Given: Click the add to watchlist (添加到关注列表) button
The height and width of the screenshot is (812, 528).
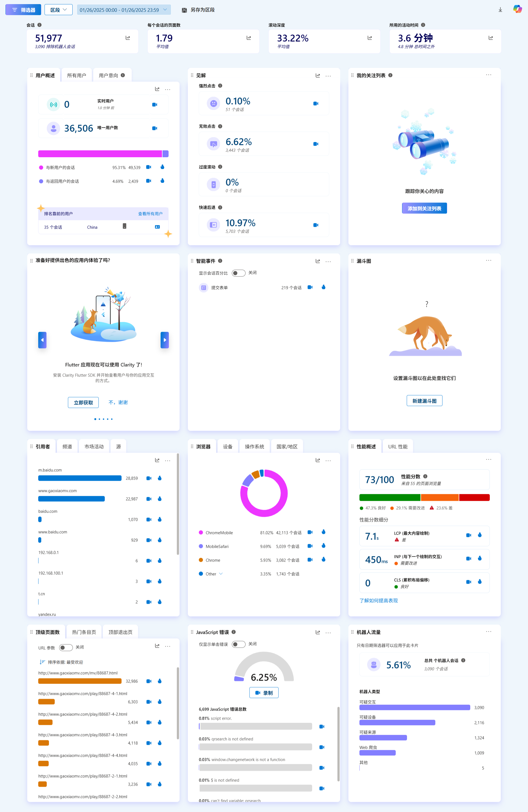Looking at the screenshot, I should coord(424,208).
